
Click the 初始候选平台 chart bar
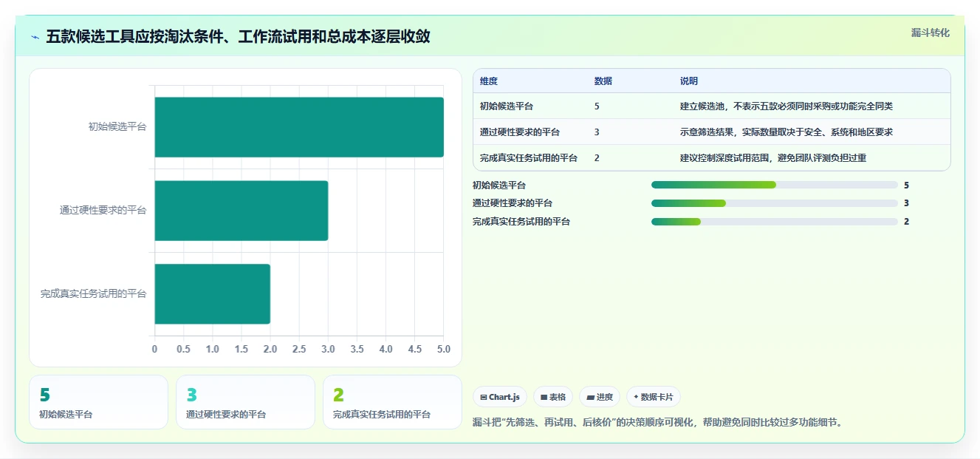[299, 127]
